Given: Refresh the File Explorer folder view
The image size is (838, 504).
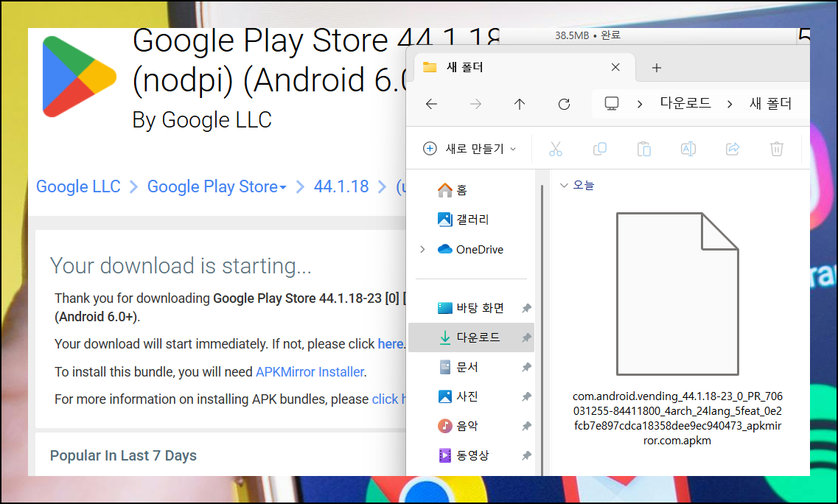Looking at the screenshot, I should (x=564, y=104).
